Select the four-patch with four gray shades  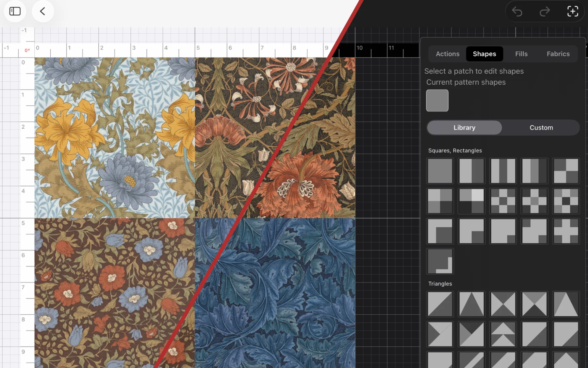(x=440, y=201)
